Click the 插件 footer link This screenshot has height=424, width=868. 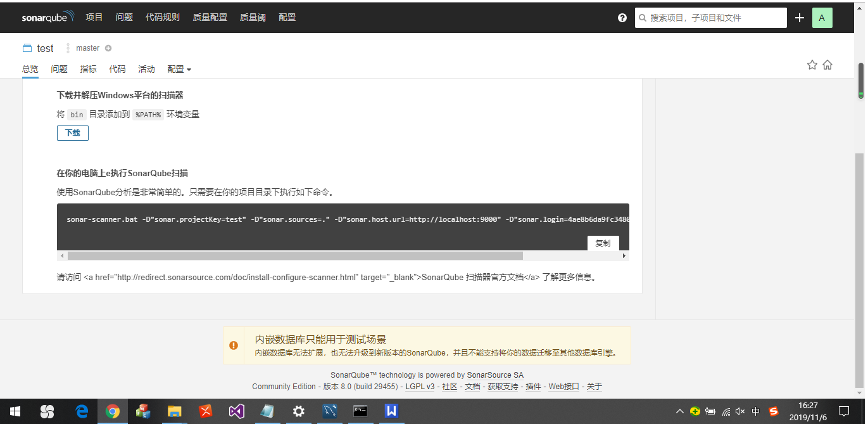(x=533, y=387)
